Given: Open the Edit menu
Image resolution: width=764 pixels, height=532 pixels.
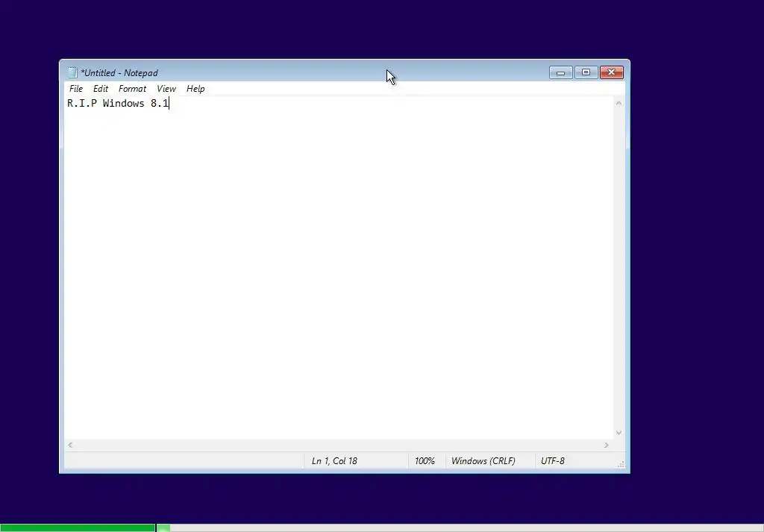Looking at the screenshot, I should click(x=101, y=89).
